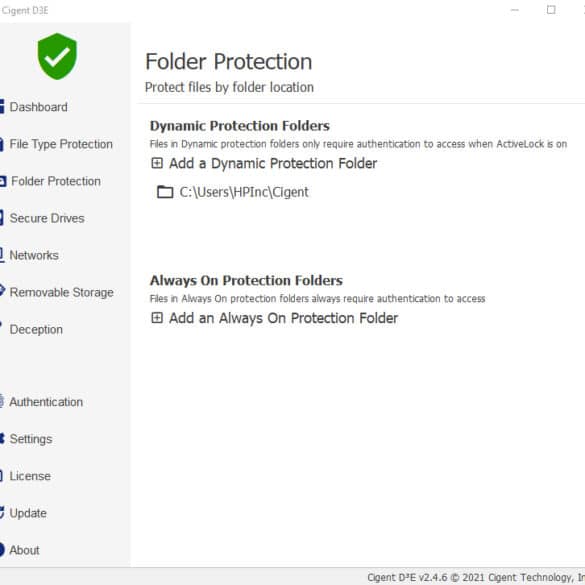Maximize the Cigent D3E window
585x585 pixels.
coord(551,10)
